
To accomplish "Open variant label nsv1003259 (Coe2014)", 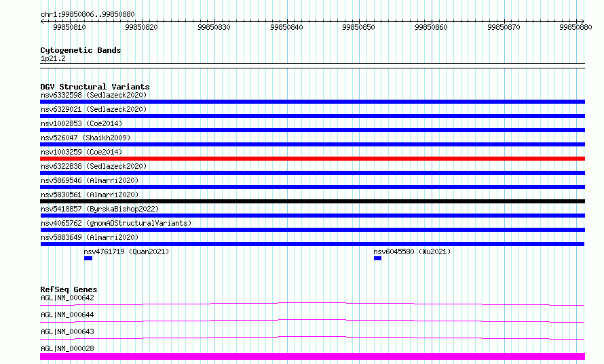I will pos(81,152).
